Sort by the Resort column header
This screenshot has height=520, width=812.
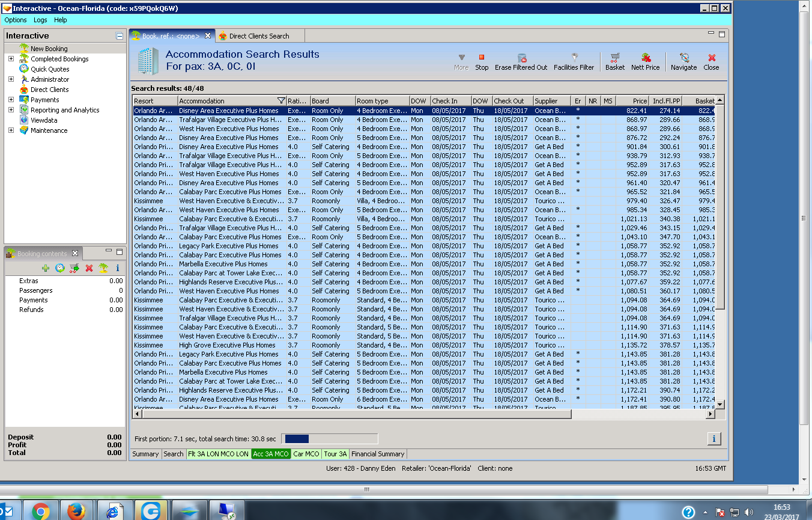(x=155, y=101)
